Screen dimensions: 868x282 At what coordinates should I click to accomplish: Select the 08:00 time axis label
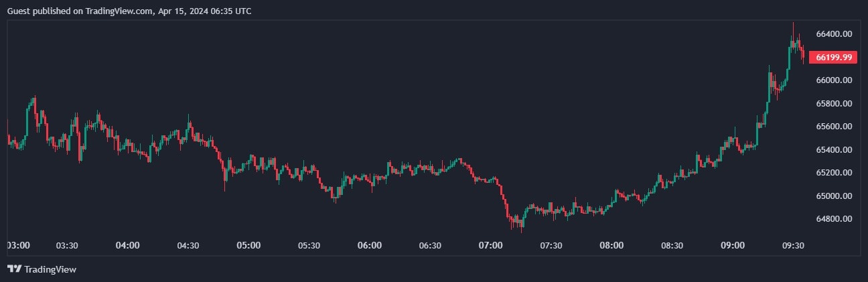tap(611, 246)
